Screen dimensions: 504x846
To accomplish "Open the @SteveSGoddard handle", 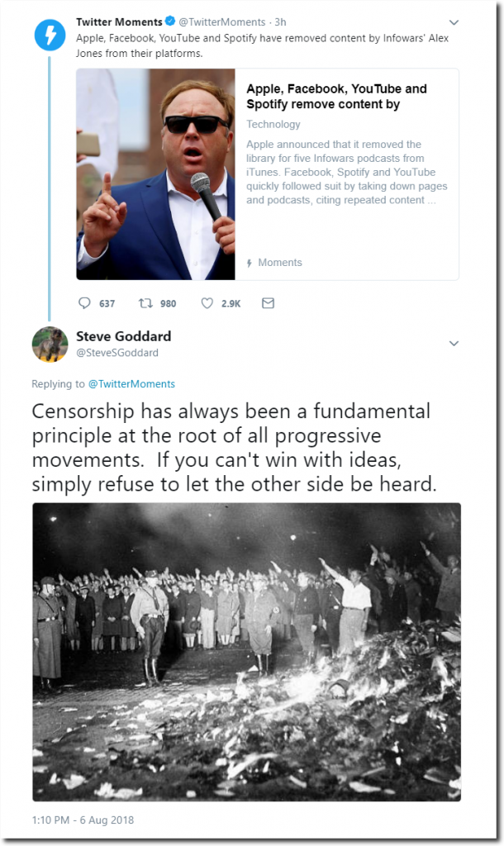I will (x=117, y=353).
